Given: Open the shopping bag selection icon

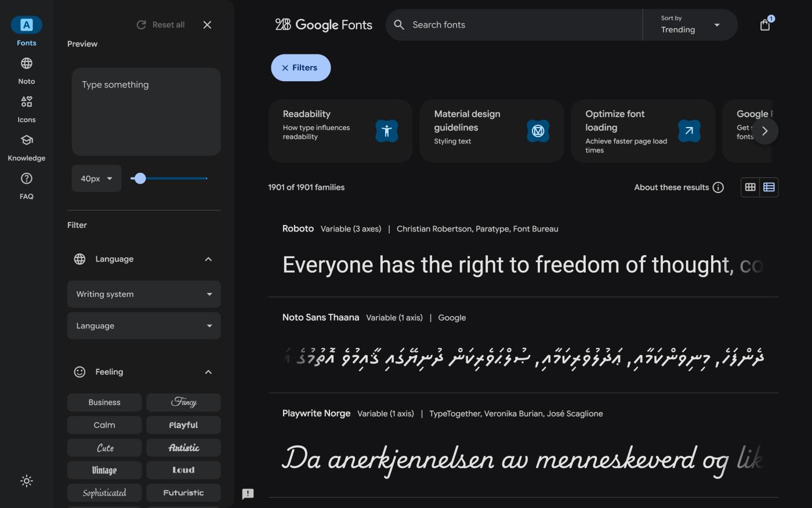Looking at the screenshot, I should [x=765, y=25].
